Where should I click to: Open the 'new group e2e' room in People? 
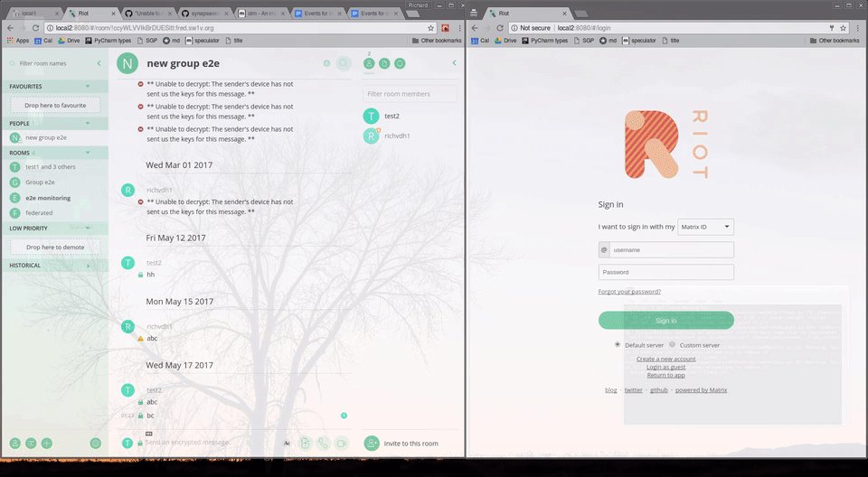pos(55,137)
